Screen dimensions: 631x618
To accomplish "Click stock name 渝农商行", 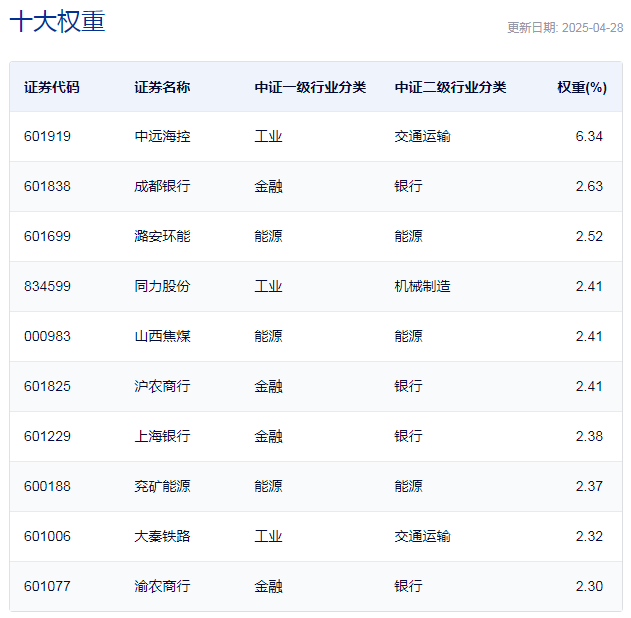I will click(x=162, y=586).
